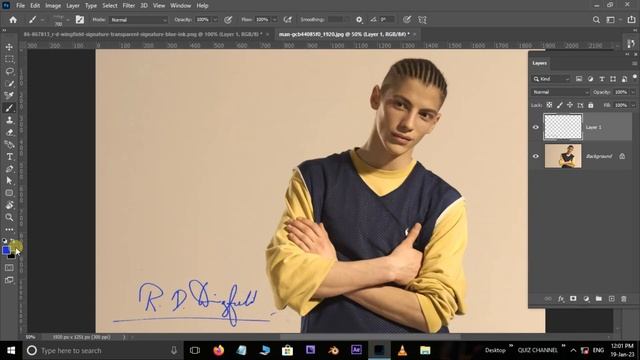640x360 pixels.
Task: Toggle lock transparent pixels
Action: point(549,105)
